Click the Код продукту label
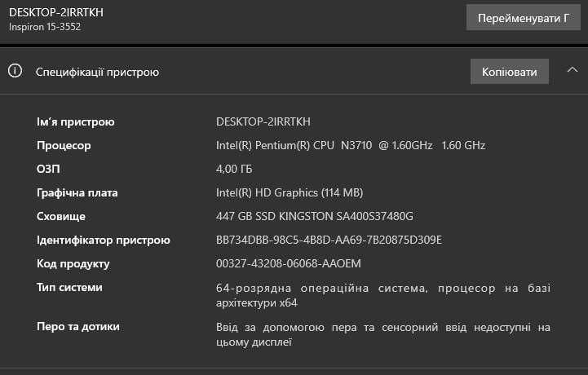 pyautogui.click(x=73, y=263)
